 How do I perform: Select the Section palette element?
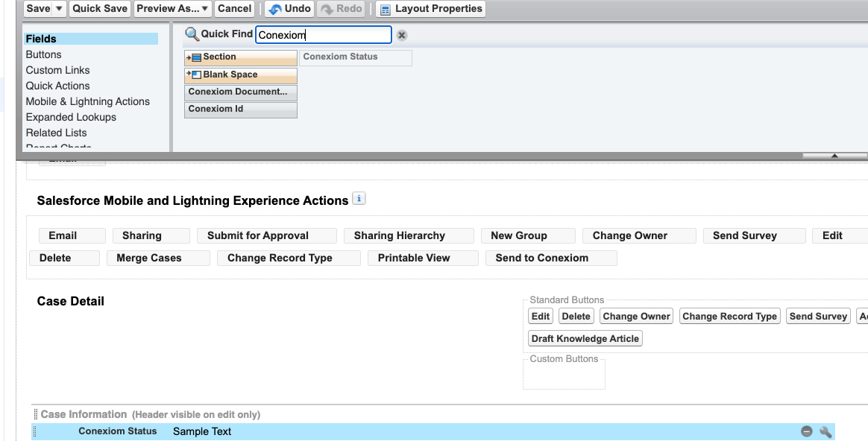coord(240,57)
